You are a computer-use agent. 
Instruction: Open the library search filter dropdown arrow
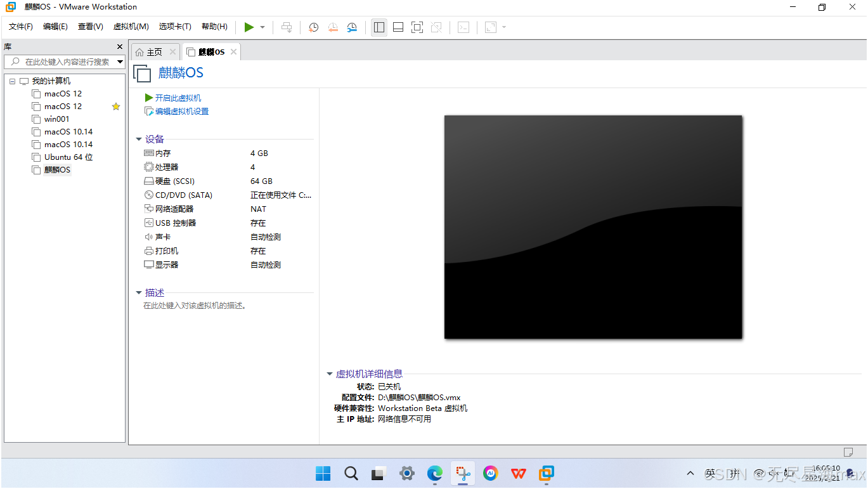(x=120, y=62)
